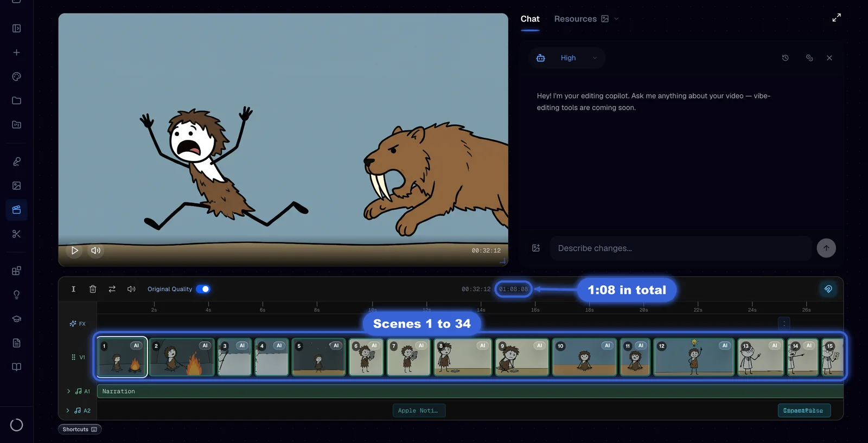Select the text cursor tool in timeline toolbar

(73, 289)
